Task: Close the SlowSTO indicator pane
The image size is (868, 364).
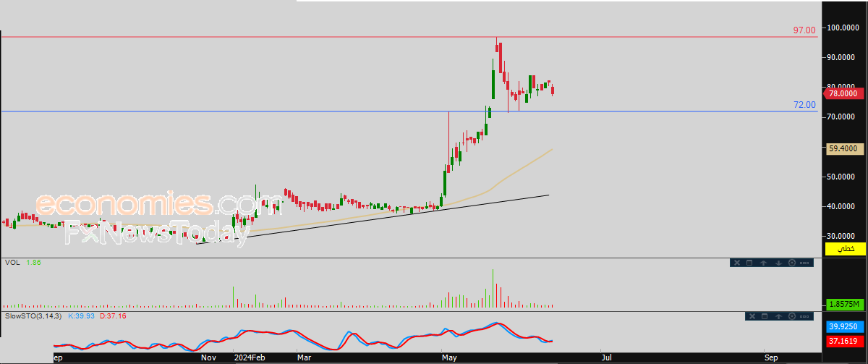Action: [x=752, y=316]
